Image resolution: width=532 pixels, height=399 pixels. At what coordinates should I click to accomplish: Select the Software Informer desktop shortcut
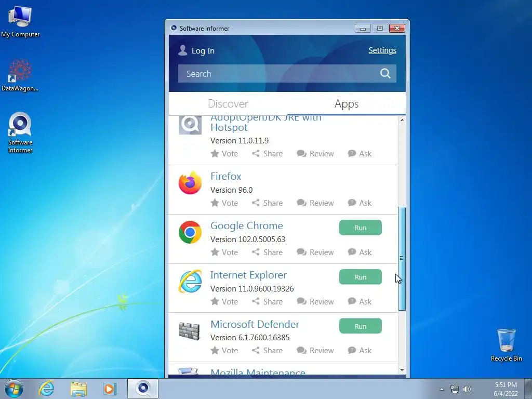coord(20,132)
